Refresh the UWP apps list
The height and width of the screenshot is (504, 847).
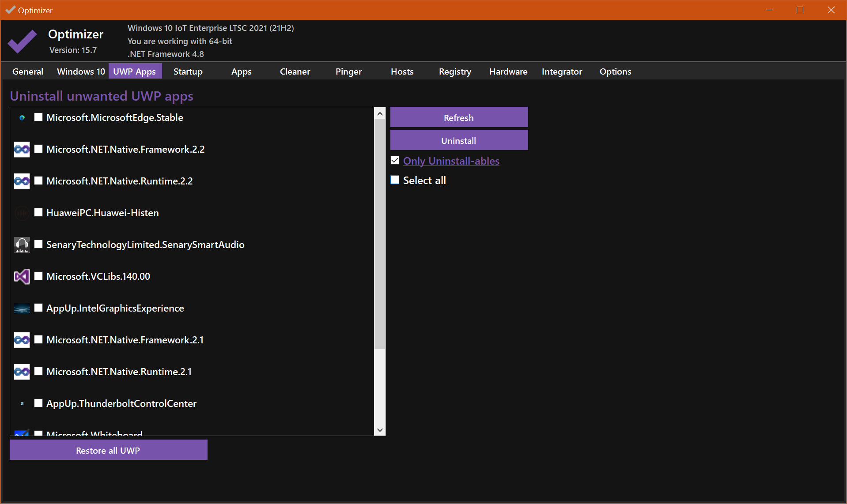click(459, 117)
